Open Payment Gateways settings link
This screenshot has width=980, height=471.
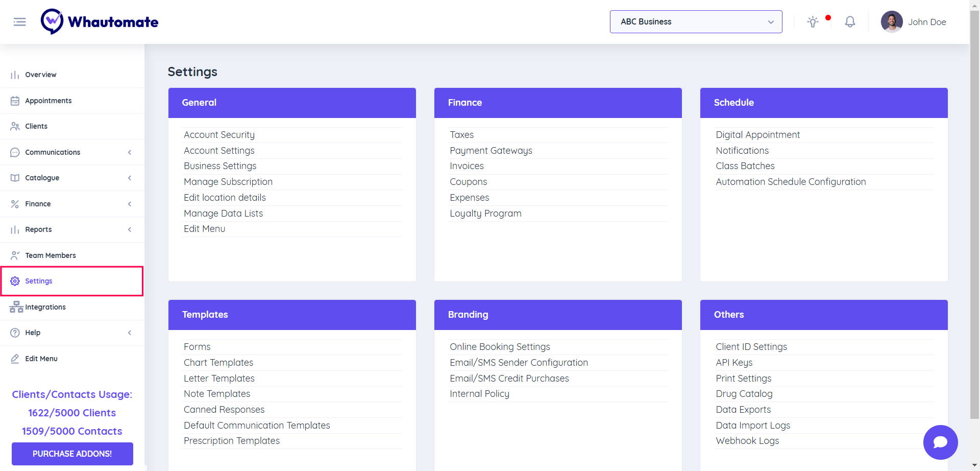[x=491, y=151]
